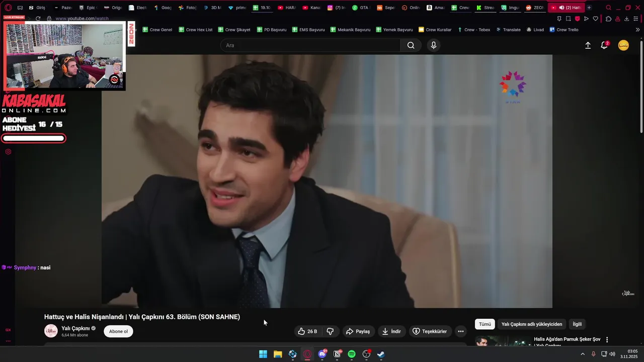Switch to the Giriş browser tab
Viewport: 644px width, 362px height.
click(37, 8)
